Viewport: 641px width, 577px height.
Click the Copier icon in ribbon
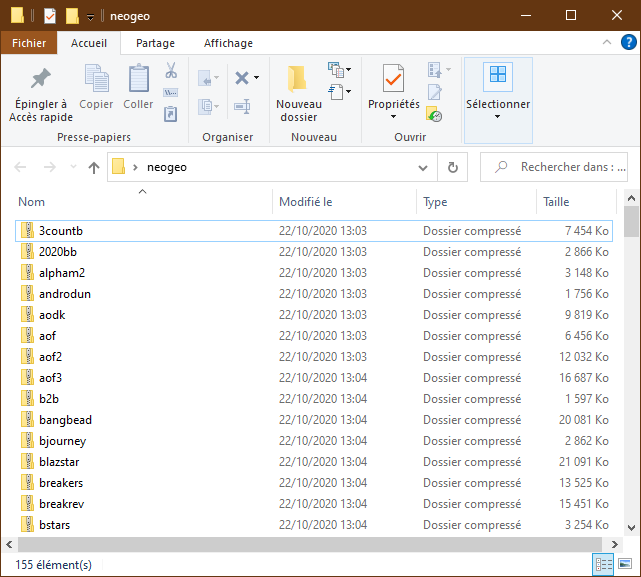point(96,87)
